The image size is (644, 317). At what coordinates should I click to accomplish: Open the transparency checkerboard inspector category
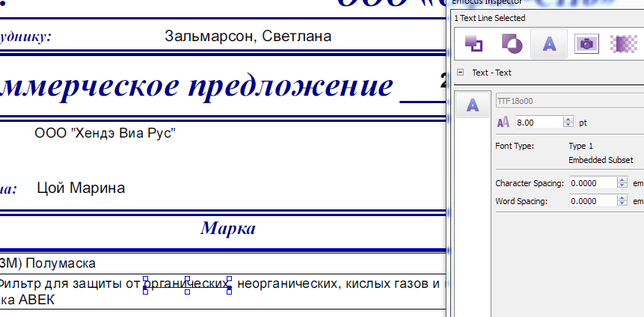tap(624, 43)
